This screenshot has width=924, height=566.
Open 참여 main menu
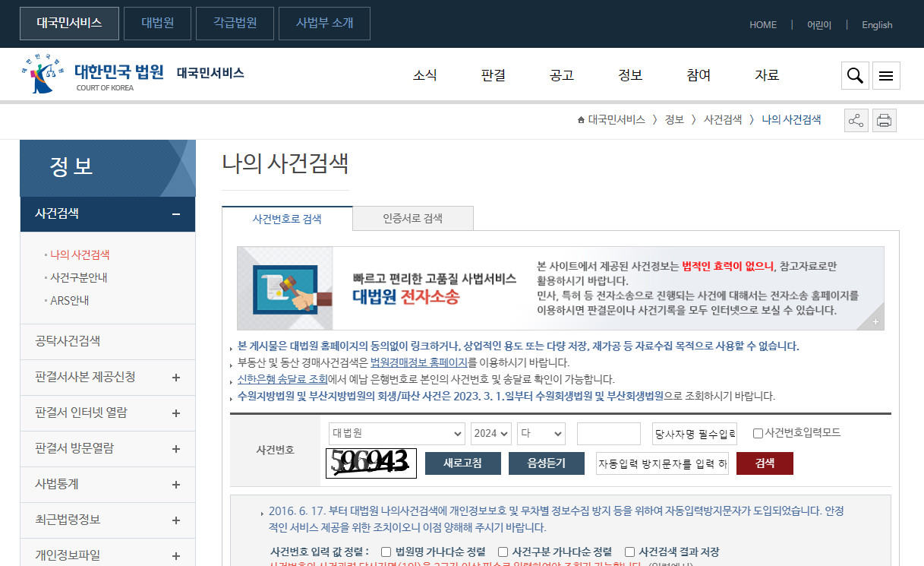point(699,75)
